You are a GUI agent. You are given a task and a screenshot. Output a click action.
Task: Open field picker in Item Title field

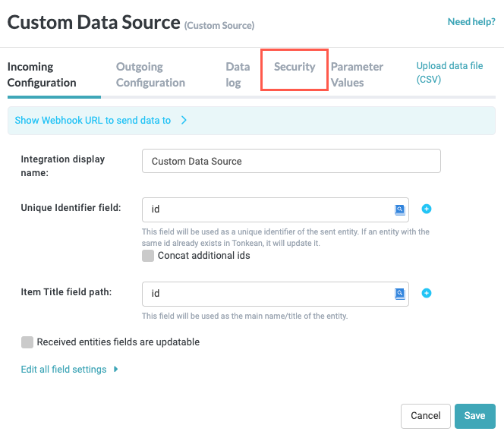point(400,294)
